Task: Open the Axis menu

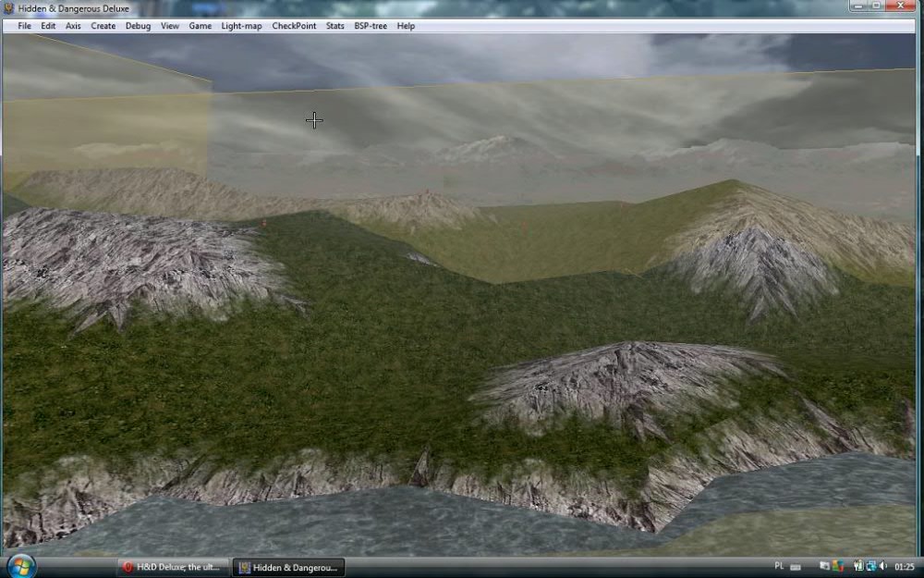Action: (73, 26)
